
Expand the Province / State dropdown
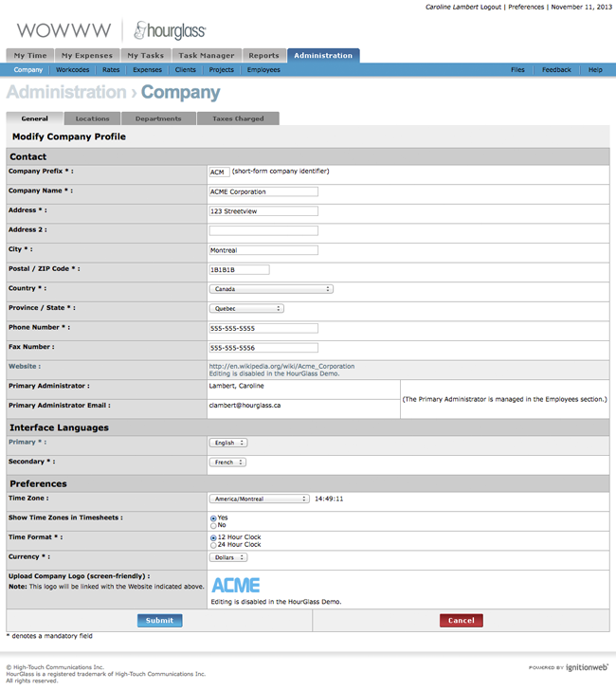pos(245,308)
